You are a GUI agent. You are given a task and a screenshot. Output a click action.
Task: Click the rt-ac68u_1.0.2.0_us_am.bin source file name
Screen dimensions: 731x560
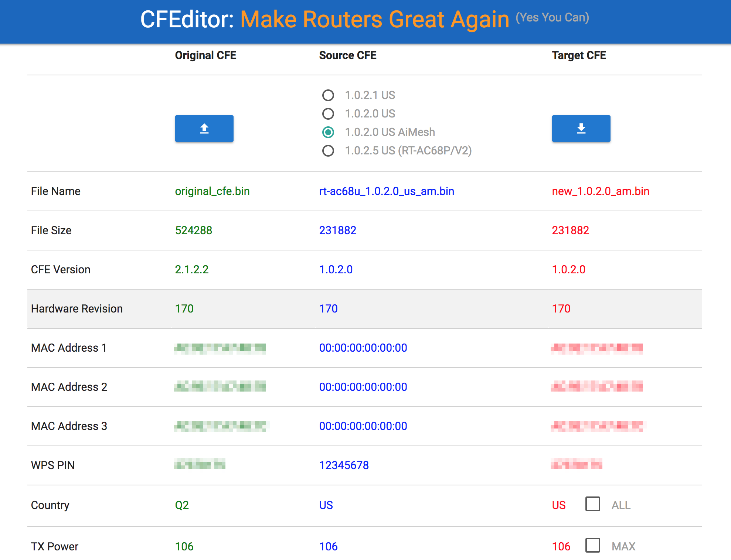tap(386, 191)
